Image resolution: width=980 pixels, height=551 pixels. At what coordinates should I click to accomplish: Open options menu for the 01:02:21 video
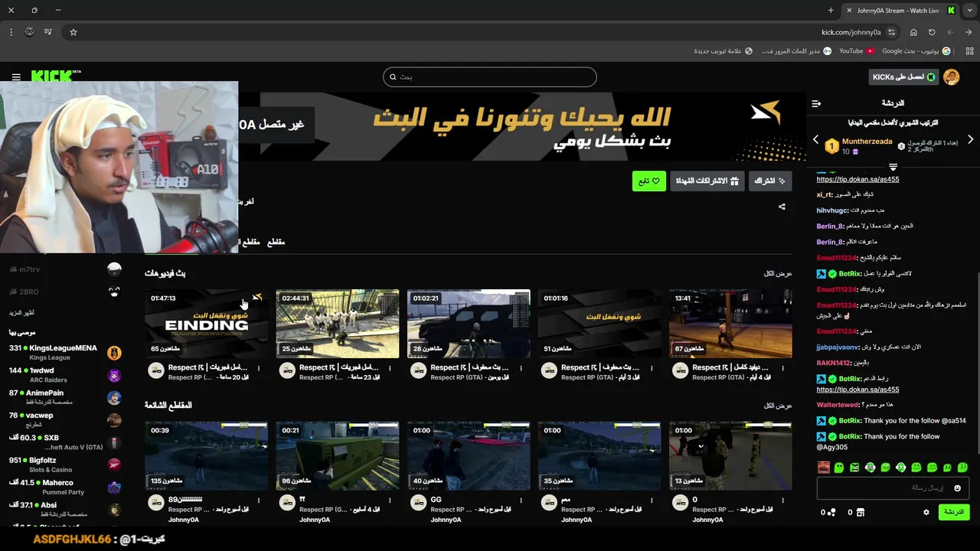pos(521,368)
